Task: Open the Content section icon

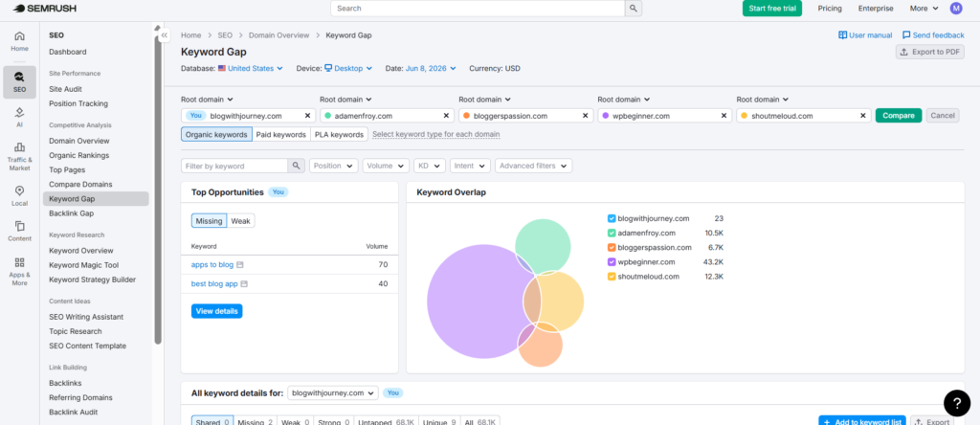Action: pyautogui.click(x=19, y=231)
